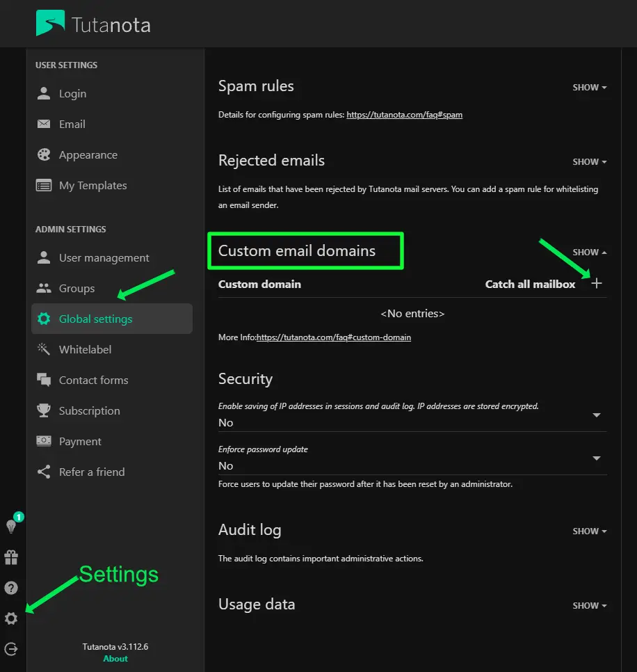Click the 'Rejected emails' heading
The image size is (637, 672).
272,161
